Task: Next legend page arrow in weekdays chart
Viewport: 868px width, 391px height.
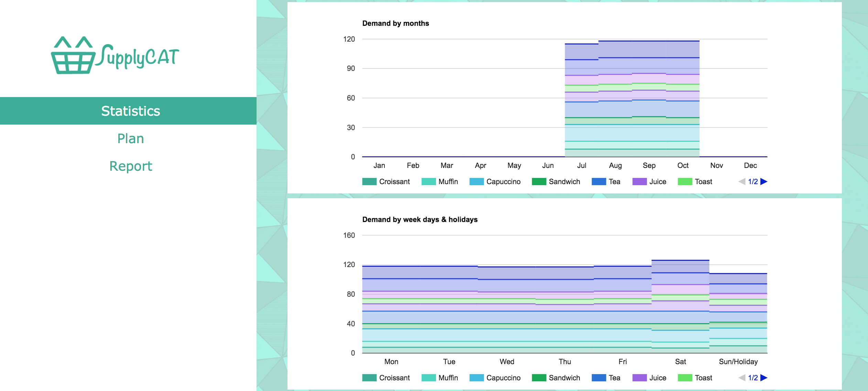Action: tap(763, 378)
